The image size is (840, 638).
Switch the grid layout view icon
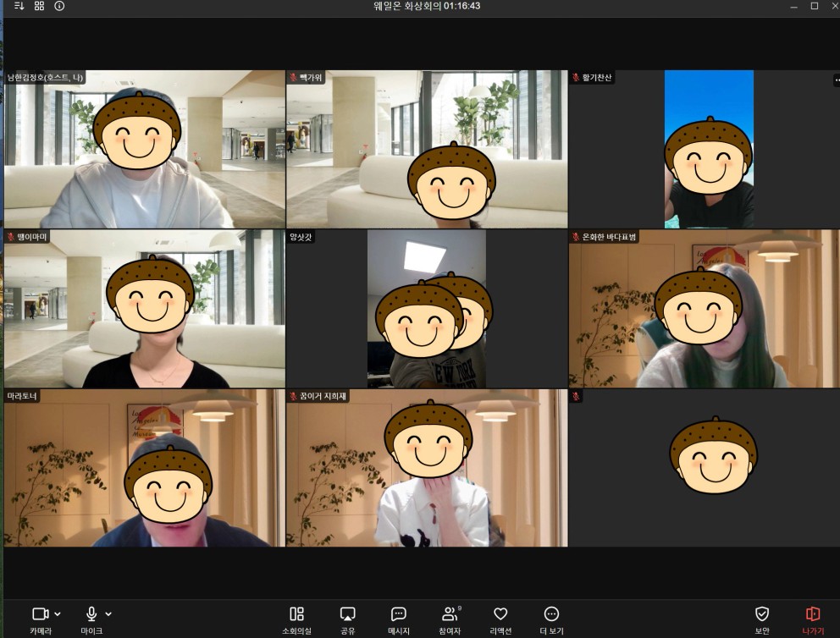tap(39, 6)
